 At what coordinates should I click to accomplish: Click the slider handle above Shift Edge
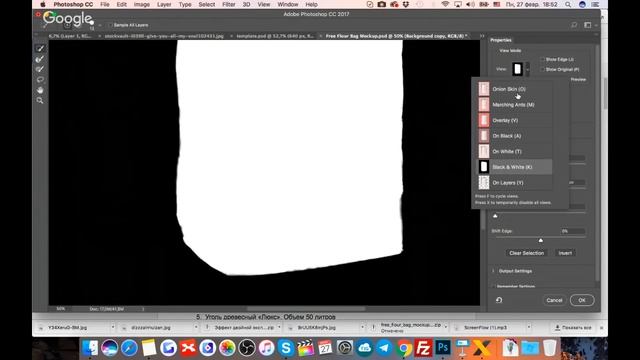[495, 216]
